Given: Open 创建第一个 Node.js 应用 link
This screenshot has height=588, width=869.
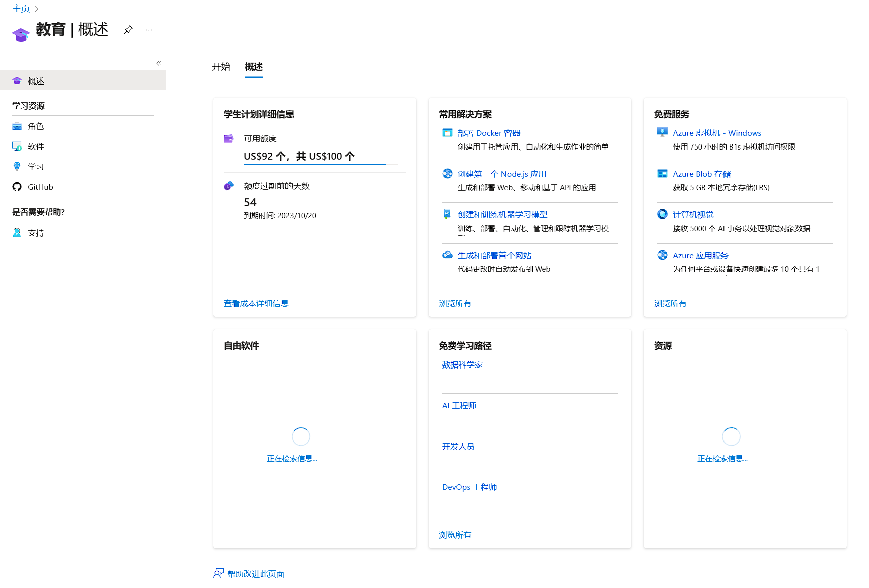Looking at the screenshot, I should point(502,174).
